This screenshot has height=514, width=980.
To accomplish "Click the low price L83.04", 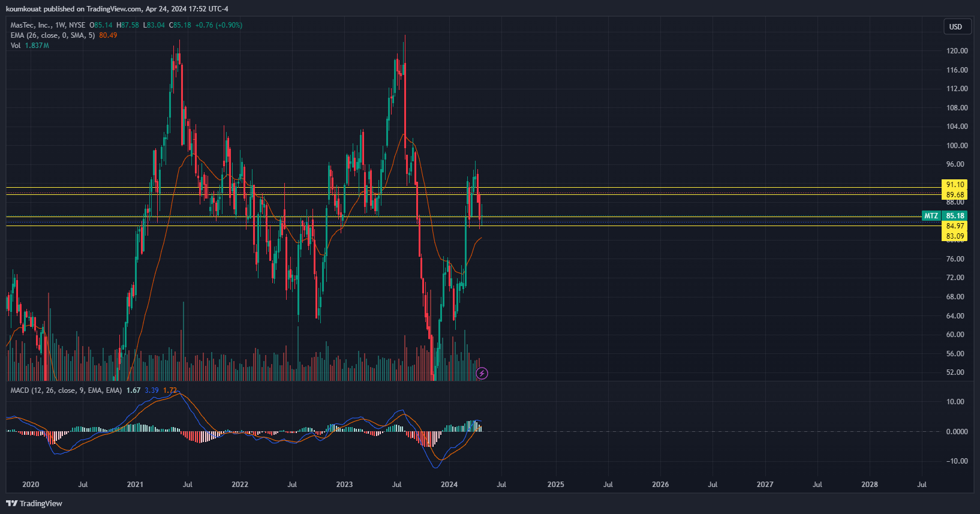I will pos(154,25).
